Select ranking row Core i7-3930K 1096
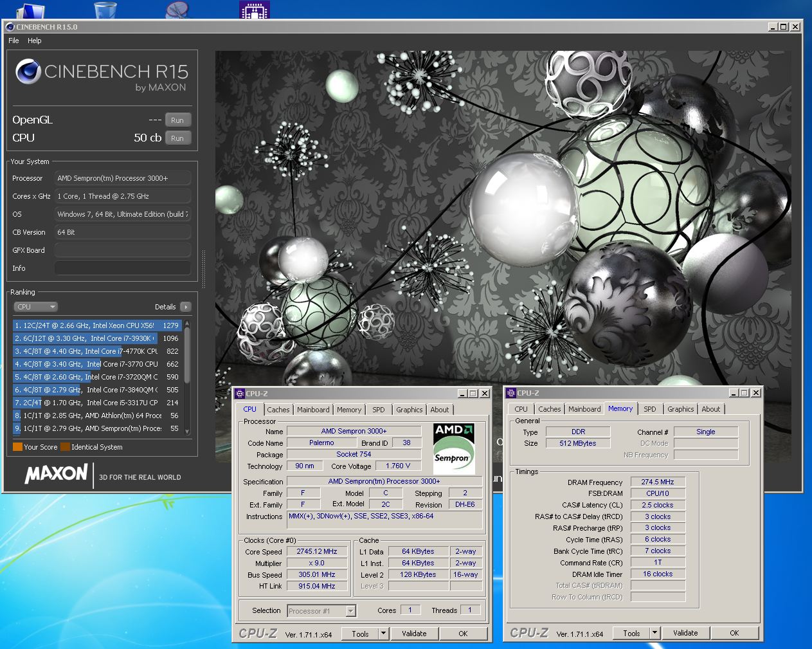This screenshot has width=812, height=649. coord(97,338)
